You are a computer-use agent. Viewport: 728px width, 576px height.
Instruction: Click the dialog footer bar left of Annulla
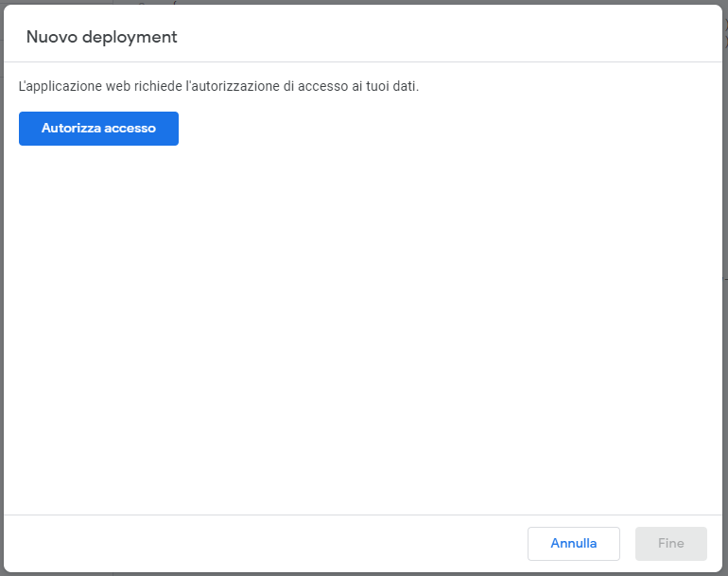265,544
